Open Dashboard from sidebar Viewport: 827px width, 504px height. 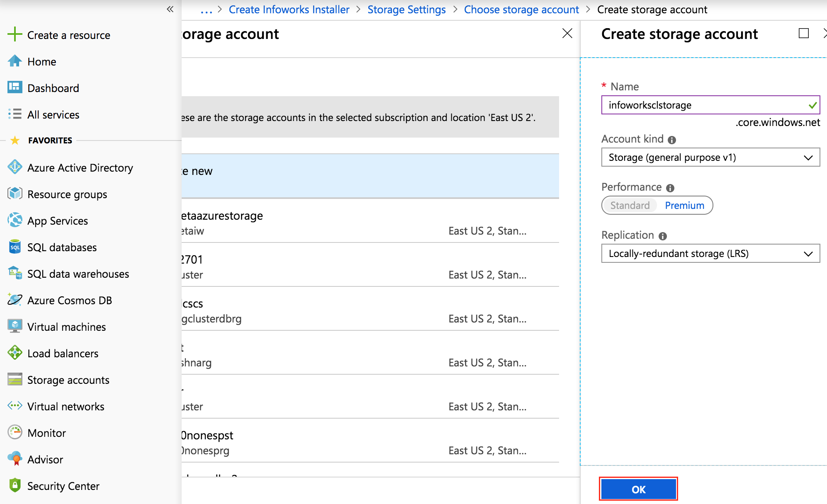coord(53,88)
